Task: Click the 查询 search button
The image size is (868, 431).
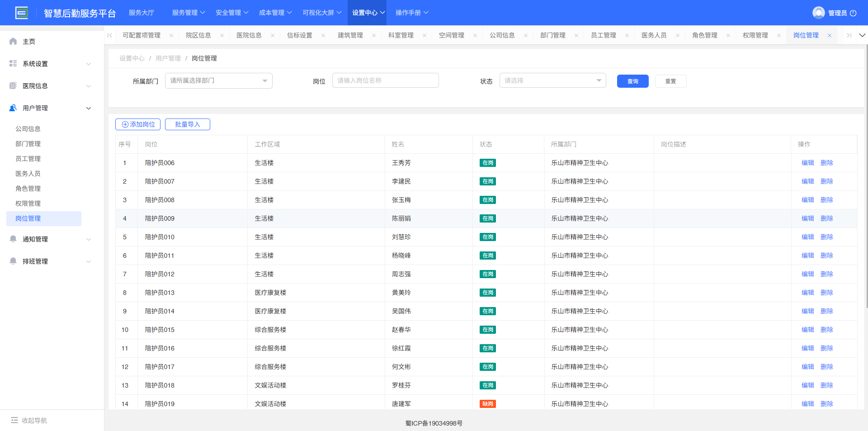Action: (633, 81)
